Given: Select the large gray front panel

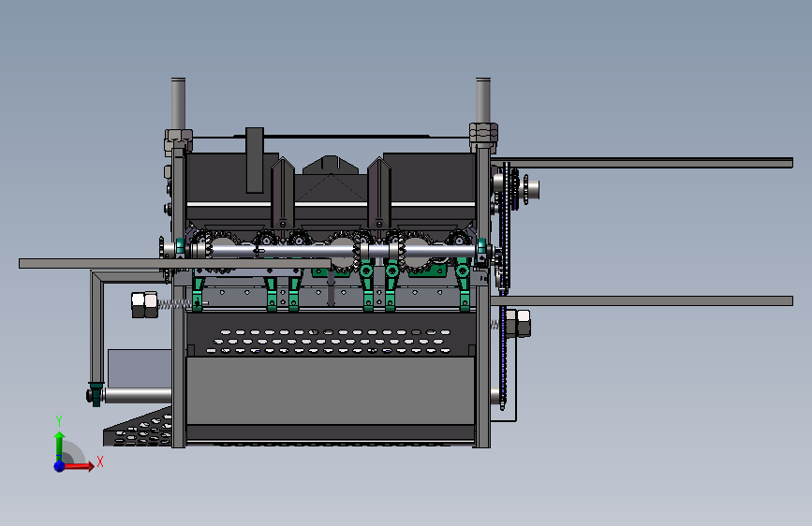Looking at the screenshot, I should coord(331,390).
